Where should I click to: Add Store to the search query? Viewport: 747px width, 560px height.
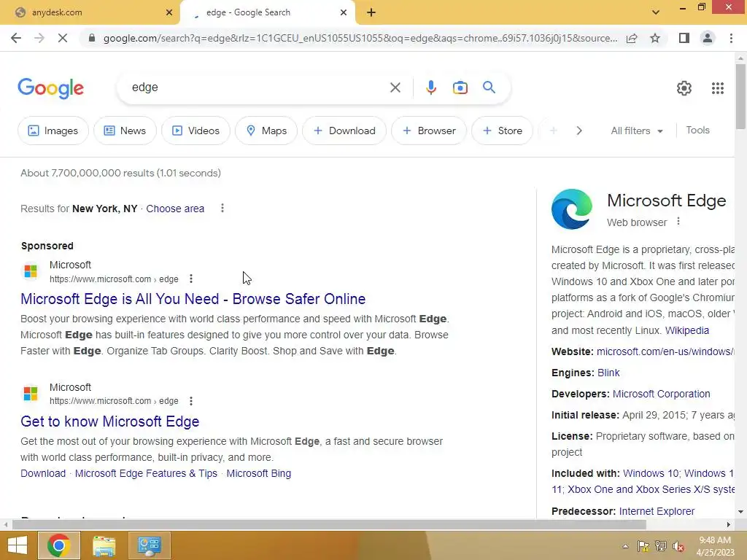coord(502,131)
